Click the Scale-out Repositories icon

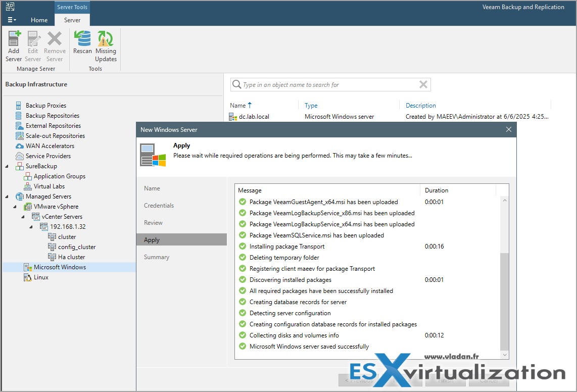19,136
